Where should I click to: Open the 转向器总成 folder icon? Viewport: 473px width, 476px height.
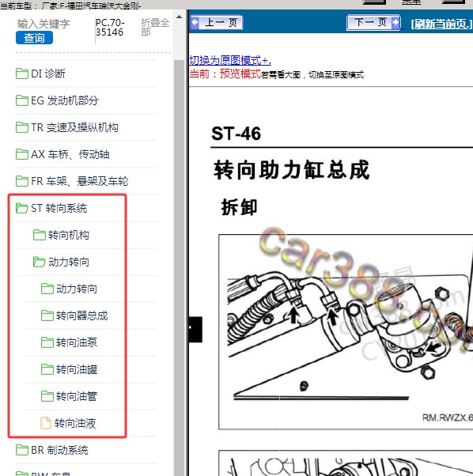(x=47, y=315)
